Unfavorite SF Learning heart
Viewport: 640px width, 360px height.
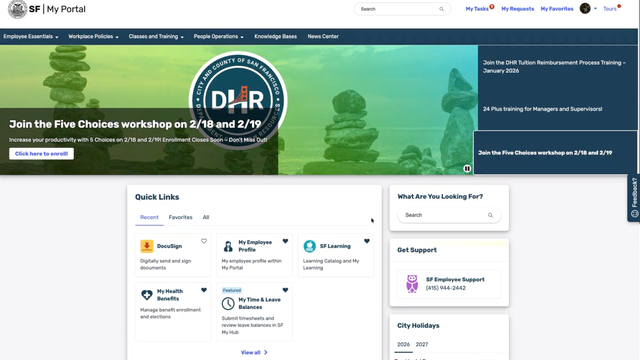367,241
